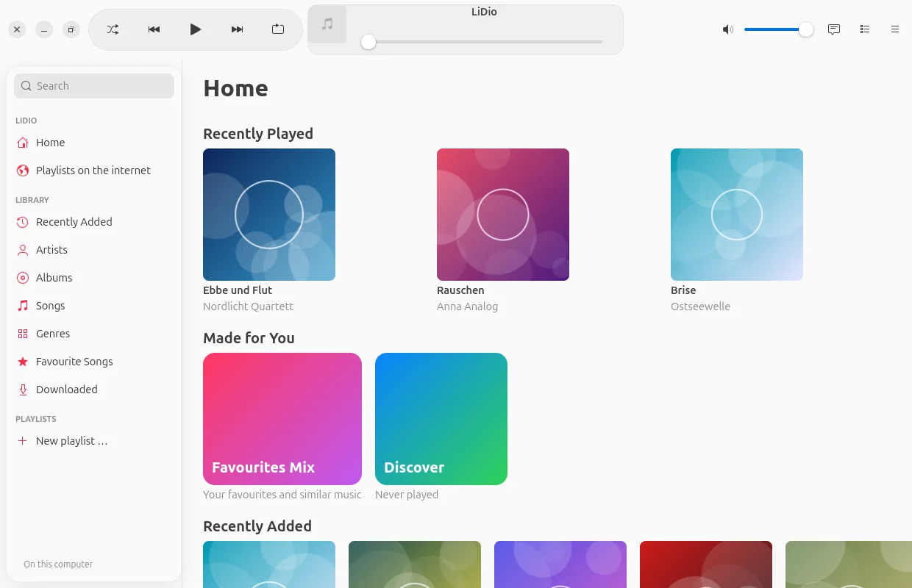Click artist Anna Analog
The height and width of the screenshot is (588, 912).
coord(467,306)
